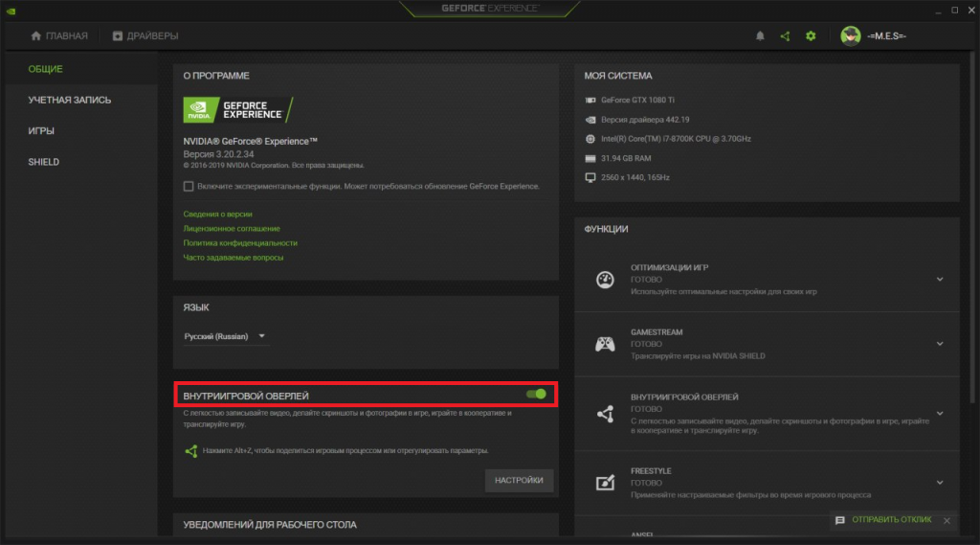Click the feedback chat icon
The image size is (980, 545).
pos(840,521)
